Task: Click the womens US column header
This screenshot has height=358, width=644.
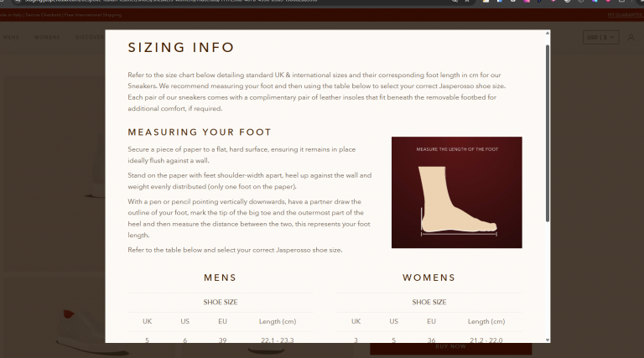Action: click(x=394, y=321)
